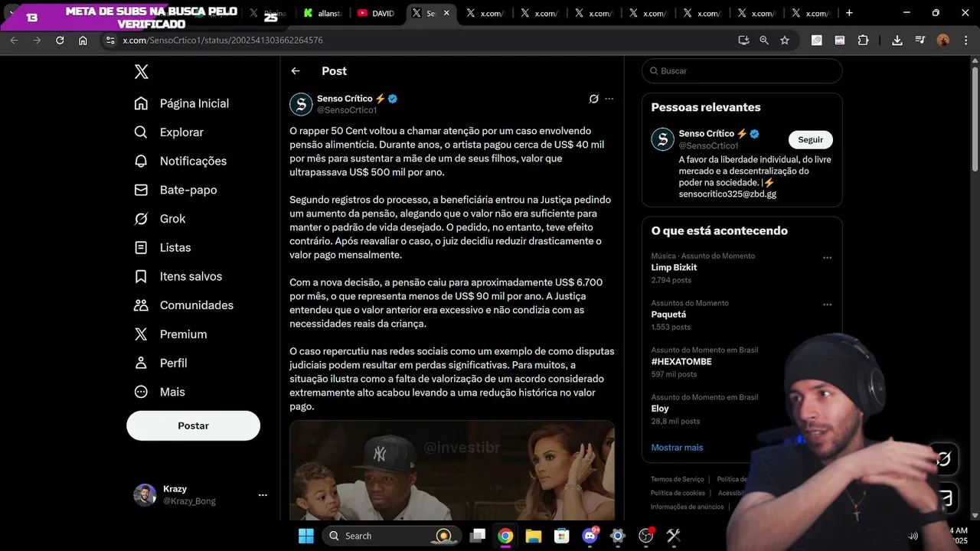Viewport: 980px width, 551px height.
Task: Open the Chrome extensions puzzle icon
Action: [863, 41]
